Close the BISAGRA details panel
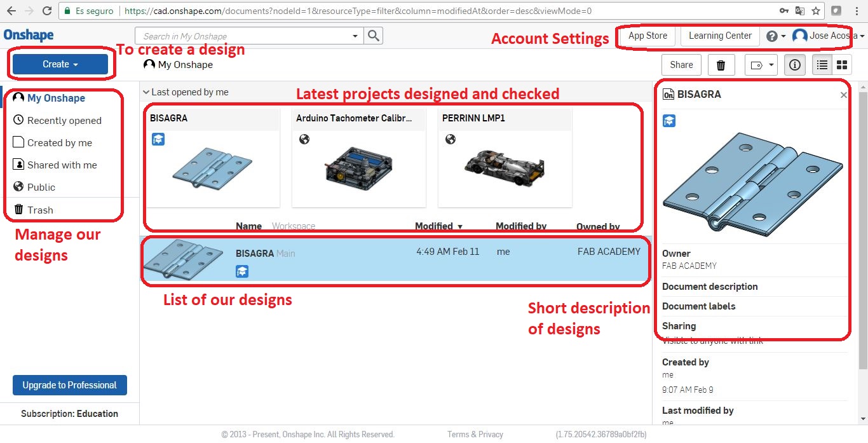Image resolution: width=868 pixels, height=443 pixels. point(843,95)
